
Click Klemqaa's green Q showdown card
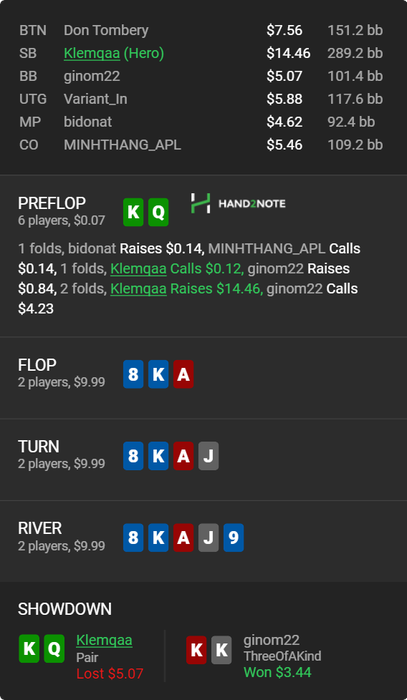pos(54,649)
